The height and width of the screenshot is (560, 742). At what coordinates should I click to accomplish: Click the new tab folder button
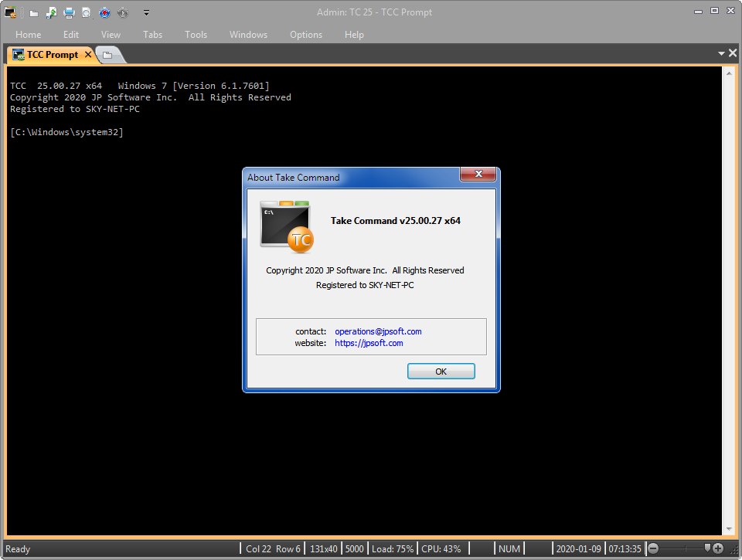tap(107, 55)
